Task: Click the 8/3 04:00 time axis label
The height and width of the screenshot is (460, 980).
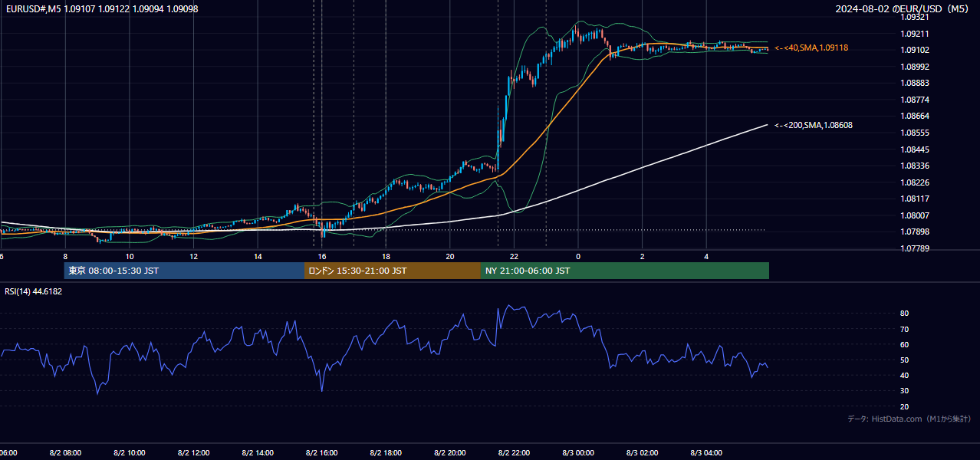Action: 706,452
